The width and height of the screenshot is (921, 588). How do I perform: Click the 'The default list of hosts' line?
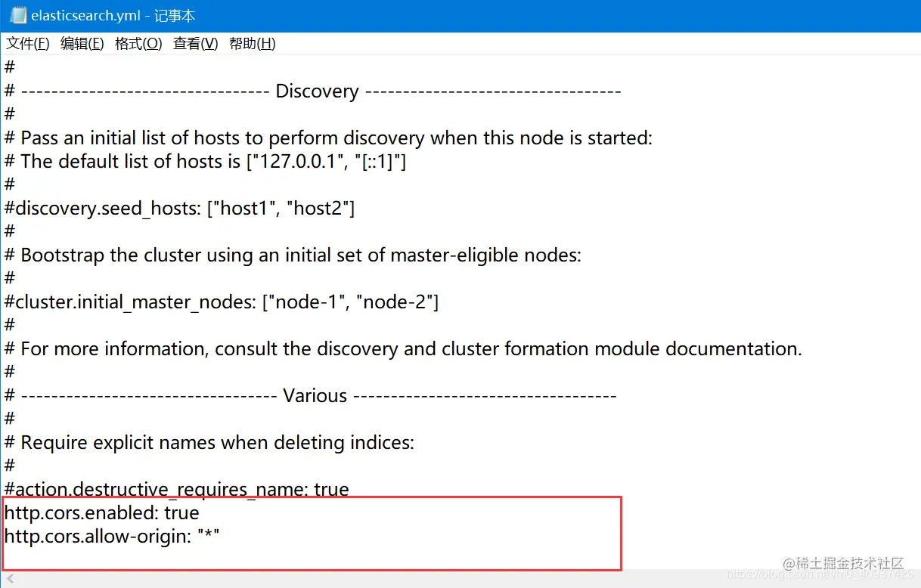click(x=206, y=162)
